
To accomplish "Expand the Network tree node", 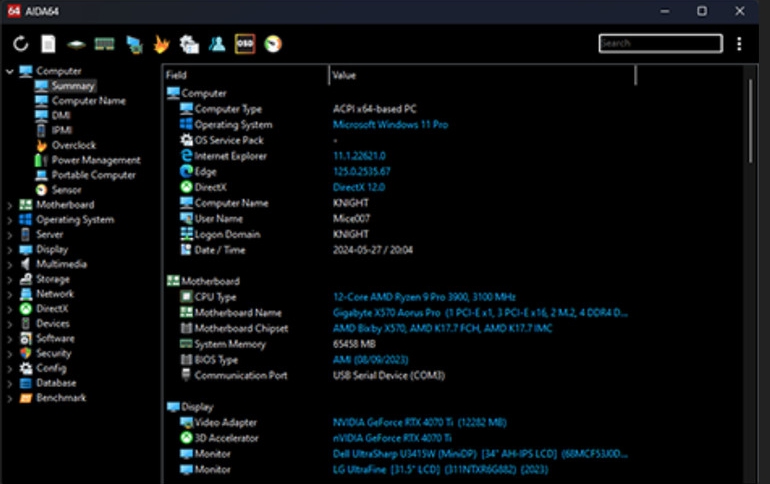I will [x=9, y=295].
